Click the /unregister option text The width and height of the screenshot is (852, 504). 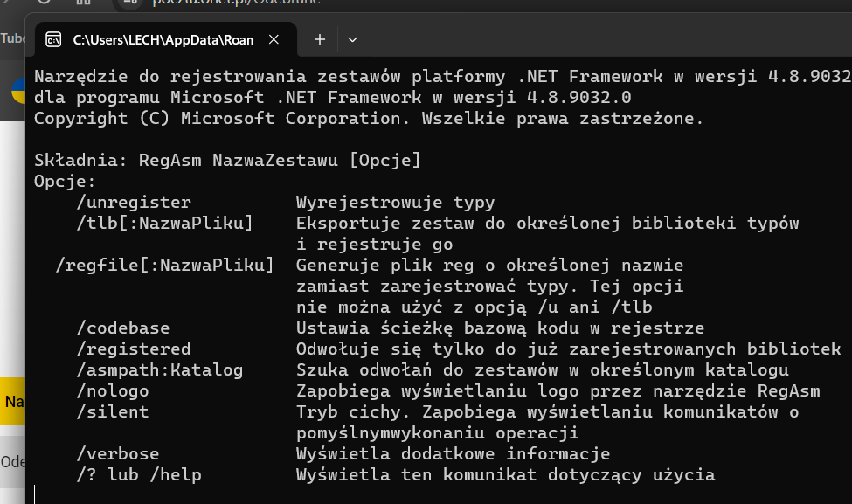click(x=134, y=202)
